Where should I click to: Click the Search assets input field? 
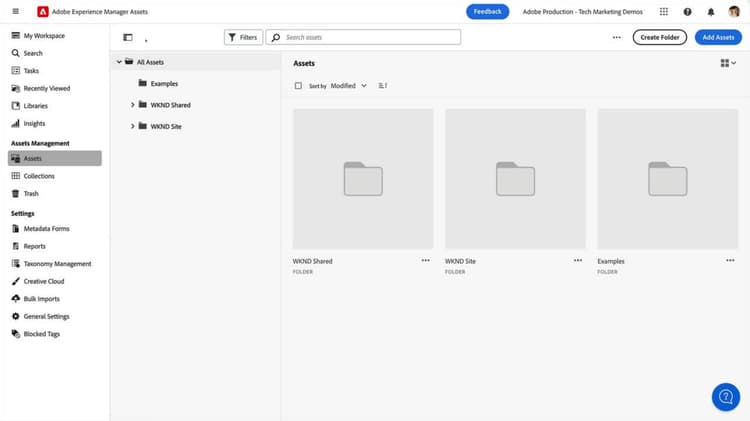click(364, 37)
